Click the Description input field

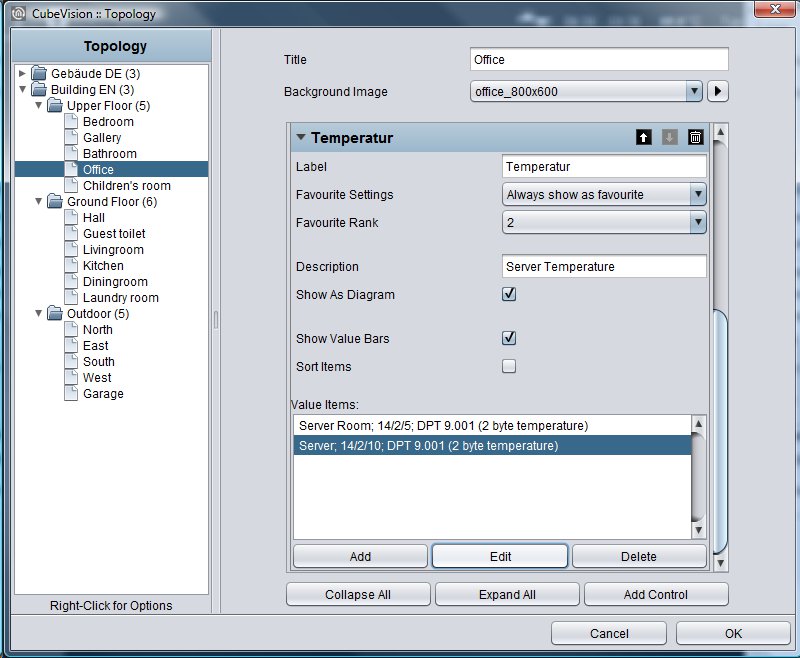pos(604,266)
